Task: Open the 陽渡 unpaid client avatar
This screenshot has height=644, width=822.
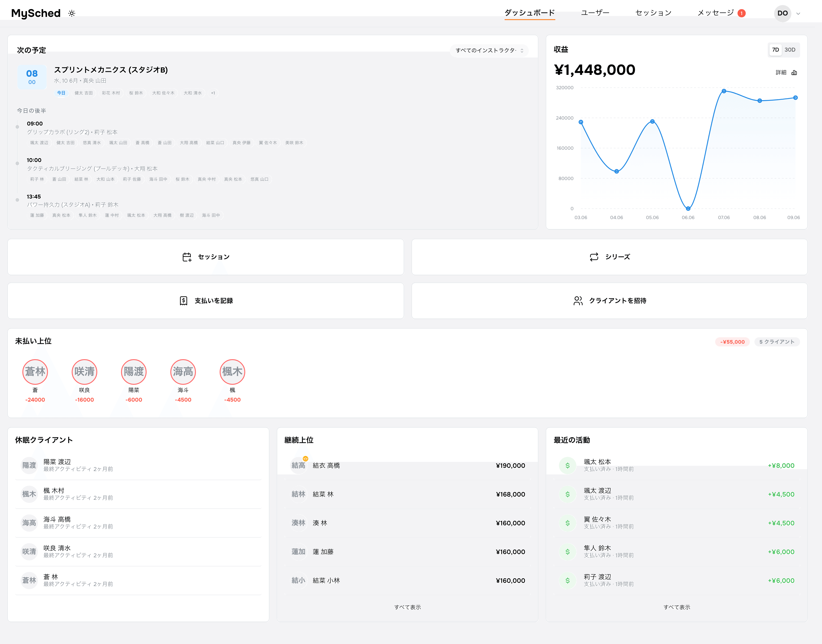Action: tap(134, 372)
